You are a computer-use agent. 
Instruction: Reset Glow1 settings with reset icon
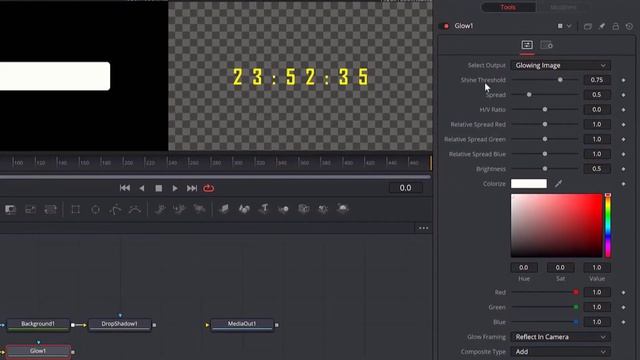click(x=629, y=26)
